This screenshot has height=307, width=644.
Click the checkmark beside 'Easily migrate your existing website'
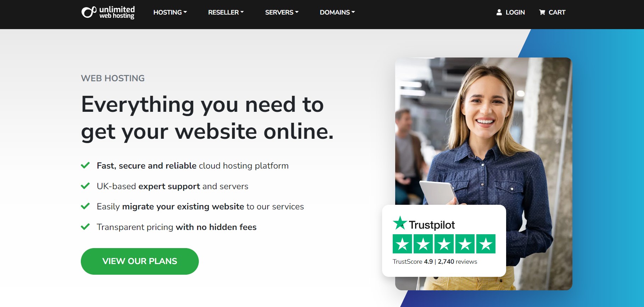85,206
